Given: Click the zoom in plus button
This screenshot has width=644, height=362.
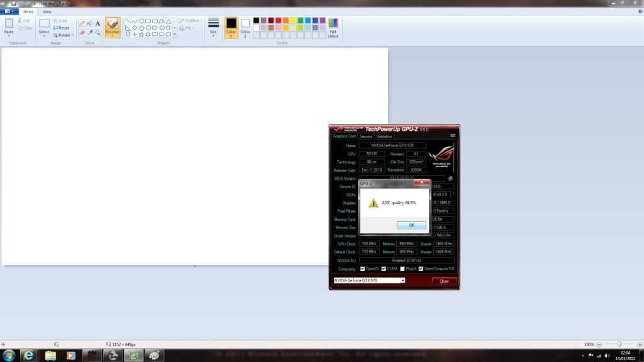Looking at the screenshot, I should coord(640,344).
